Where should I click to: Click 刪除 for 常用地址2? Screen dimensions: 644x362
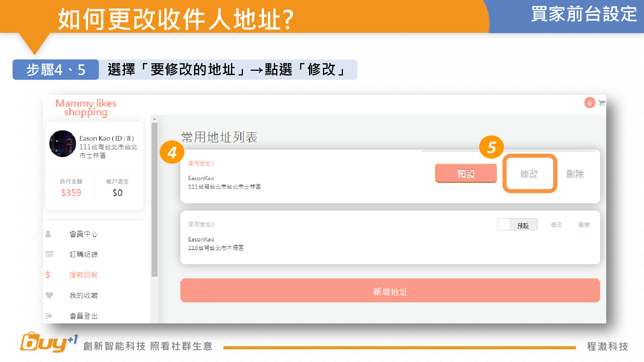pos(584,225)
